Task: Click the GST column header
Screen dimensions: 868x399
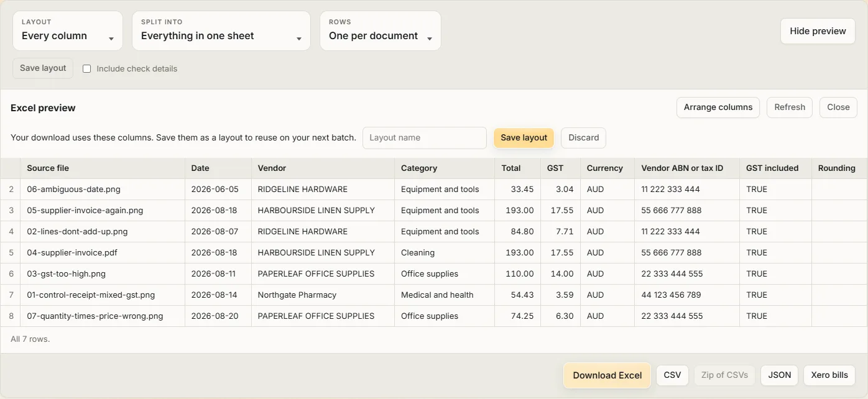Action: 560,168
